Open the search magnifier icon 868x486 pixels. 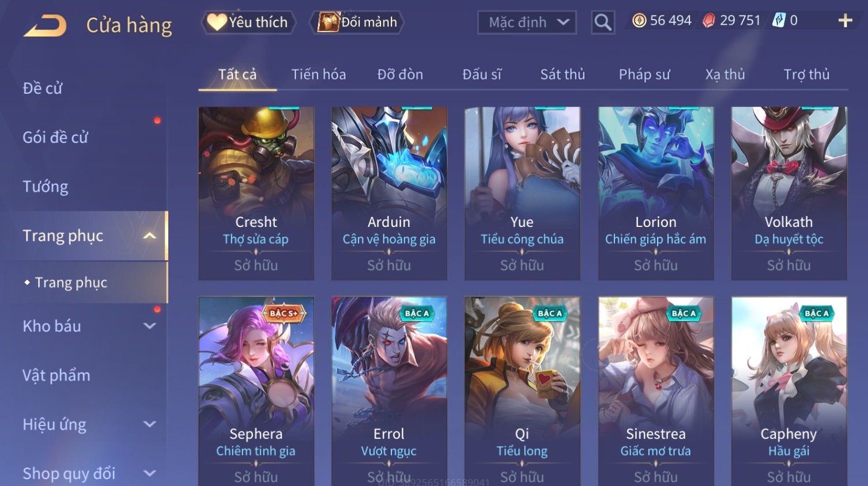603,22
